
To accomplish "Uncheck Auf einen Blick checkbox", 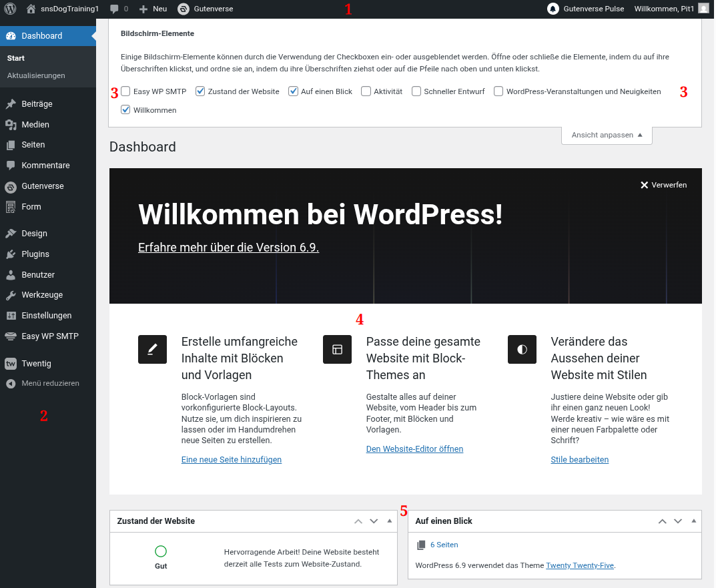I will pos(293,91).
